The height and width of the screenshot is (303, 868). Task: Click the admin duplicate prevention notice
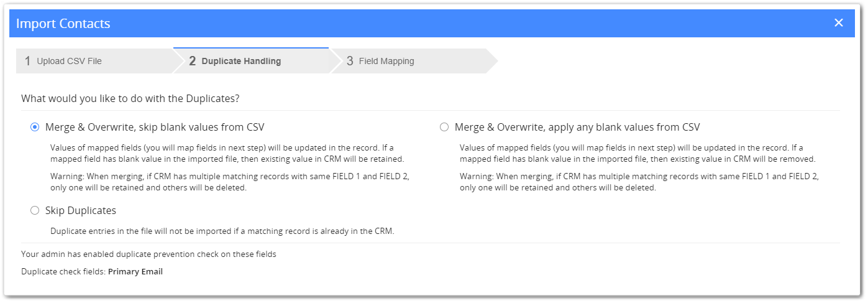pos(148,254)
